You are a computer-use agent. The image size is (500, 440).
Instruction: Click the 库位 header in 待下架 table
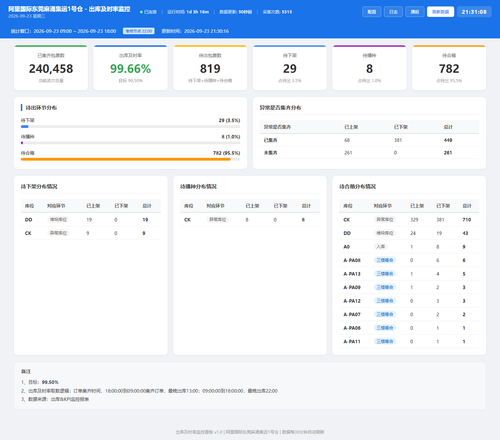click(29, 206)
